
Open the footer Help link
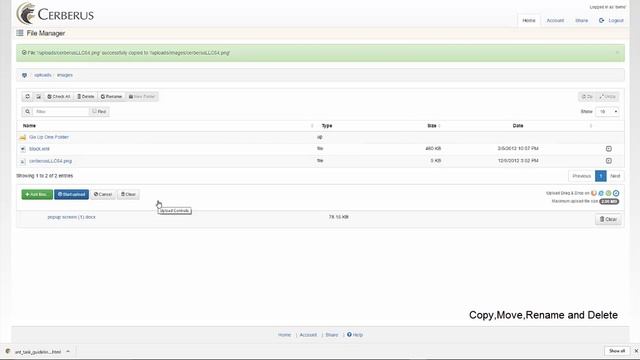(x=355, y=335)
